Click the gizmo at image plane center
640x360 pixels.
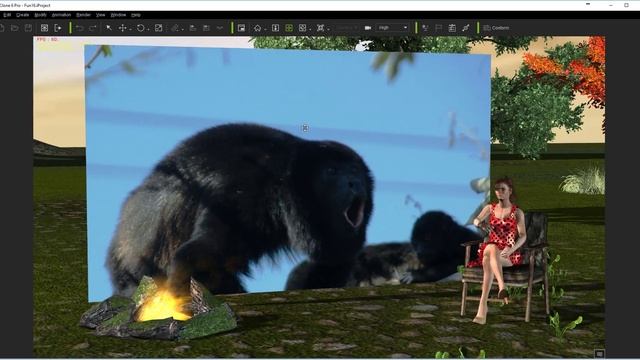coord(305,128)
